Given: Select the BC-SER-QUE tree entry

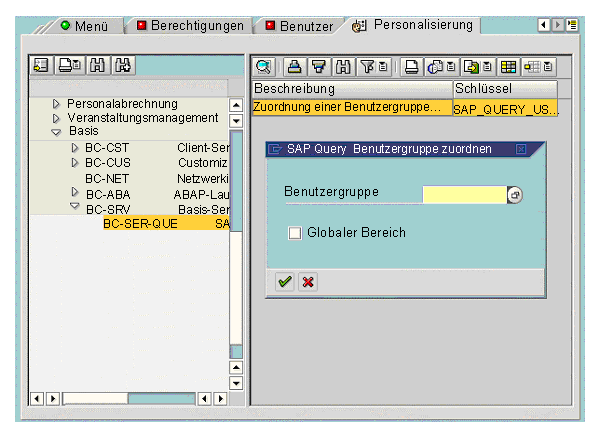Looking at the screenshot, I should coord(166,223).
